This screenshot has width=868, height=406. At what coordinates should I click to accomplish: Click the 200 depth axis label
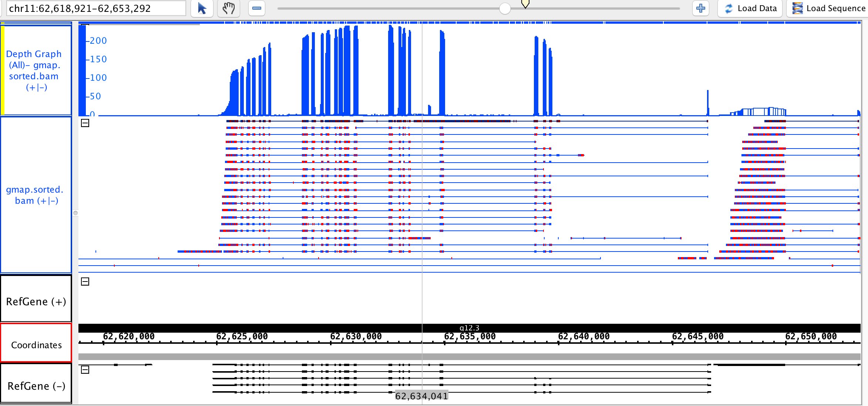(x=98, y=41)
